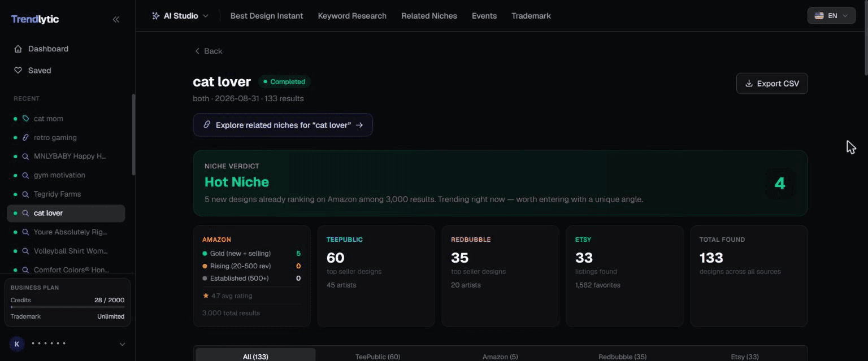Click the Redbubble stats card heading
The height and width of the screenshot is (361, 868).
click(471, 240)
